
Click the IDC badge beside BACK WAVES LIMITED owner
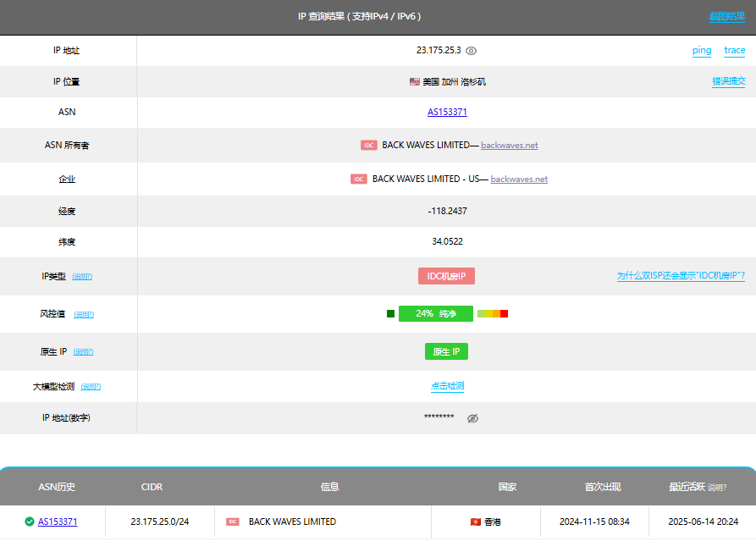coord(368,145)
